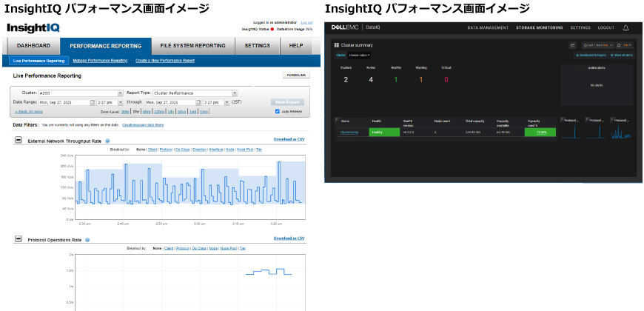Open the refresh interval dropdown in DataIQ
Viewport: 644px width, 311px height.
(627, 45)
